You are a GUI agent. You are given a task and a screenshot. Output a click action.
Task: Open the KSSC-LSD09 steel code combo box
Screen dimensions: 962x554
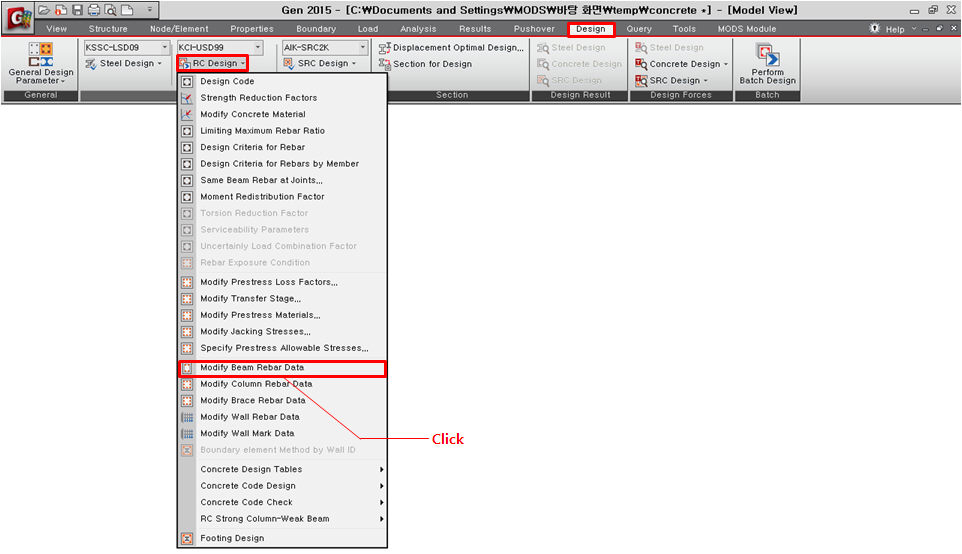126,47
